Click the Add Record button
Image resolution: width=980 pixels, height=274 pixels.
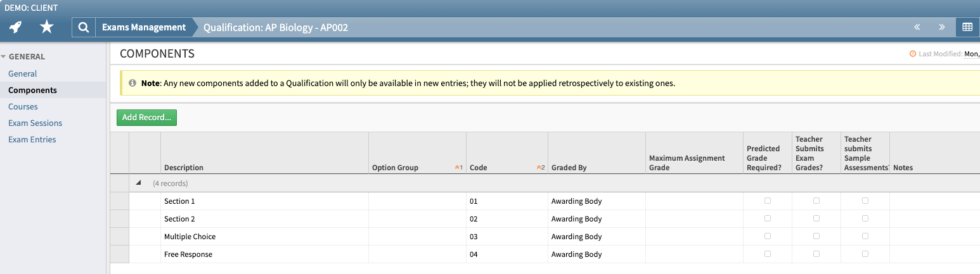(146, 117)
